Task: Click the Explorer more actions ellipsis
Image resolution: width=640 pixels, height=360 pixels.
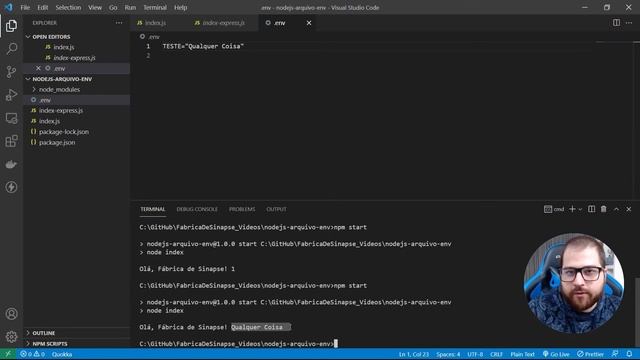Action: tap(119, 23)
